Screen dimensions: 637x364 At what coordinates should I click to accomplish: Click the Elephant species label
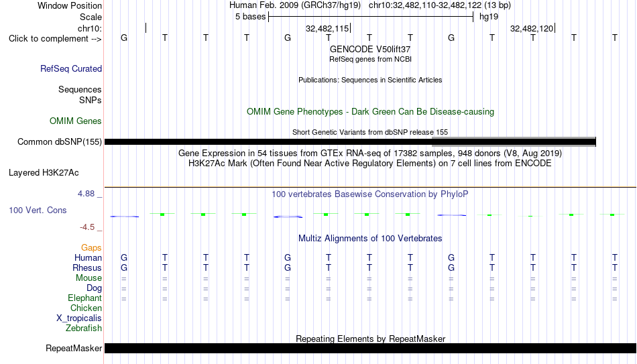click(85, 298)
